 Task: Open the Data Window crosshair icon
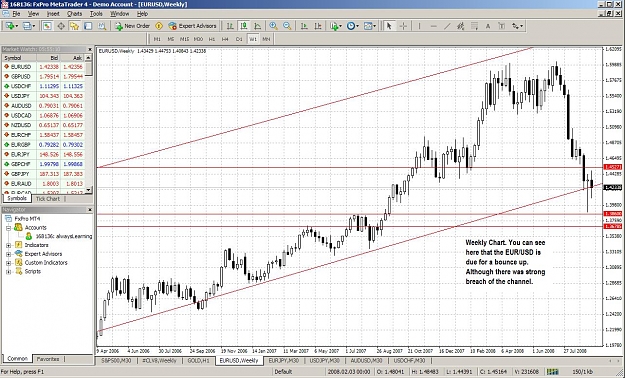click(61, 26)
